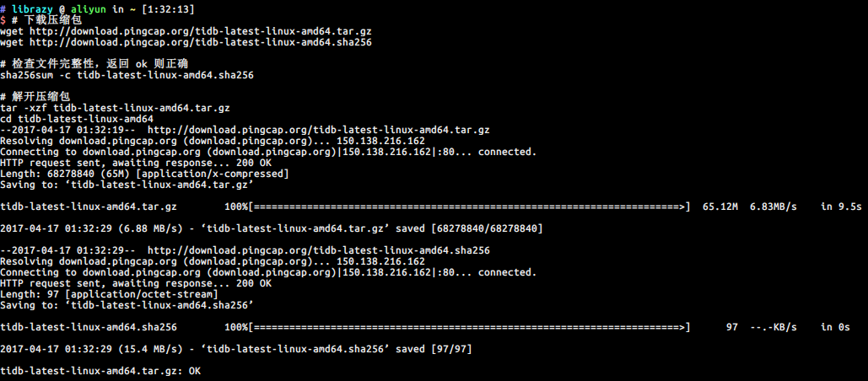Screen dimensions: 868x381
Task: Click 'Length: 97 [application/octet-stream]' line
Action: pos(109,294)
